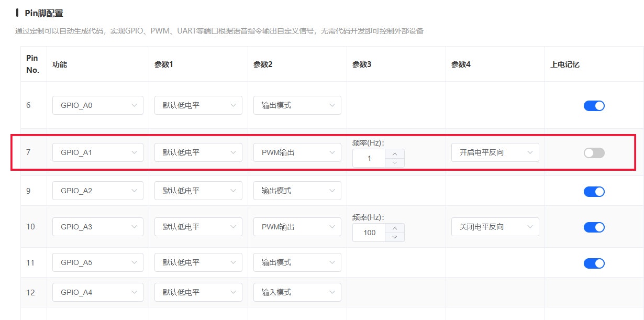The image size is (644, 320).
Task: Open PWM输出 dropdown in Pin 10 row
Action: [297, 227]
